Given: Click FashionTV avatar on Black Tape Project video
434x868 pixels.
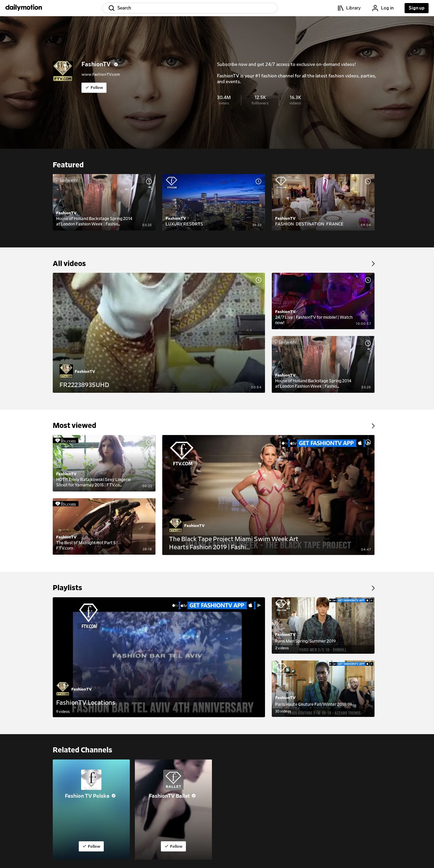Looking at the screenshot, I should click(x=176, y=525).
